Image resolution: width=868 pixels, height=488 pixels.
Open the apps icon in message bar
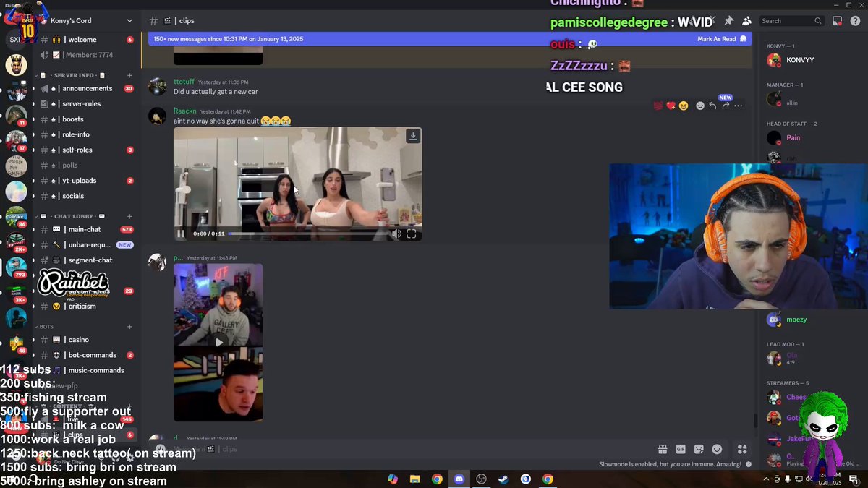pos(741,449)
